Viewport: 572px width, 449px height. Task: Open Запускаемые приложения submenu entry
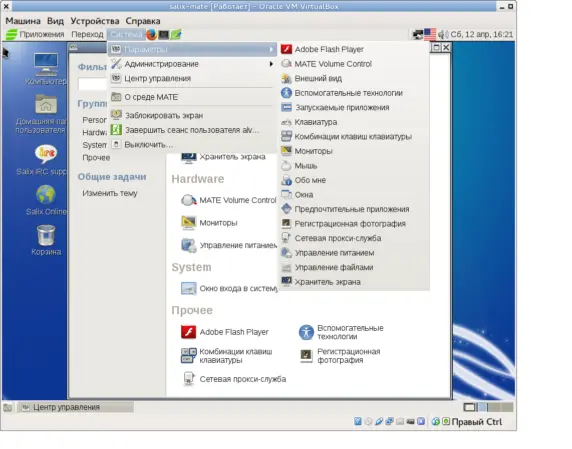click(x=353, y=108)
